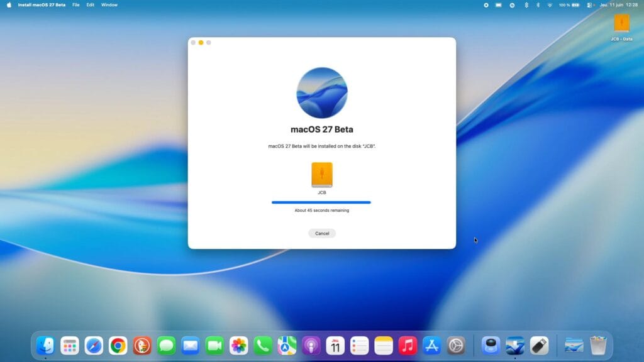Open the App Store from the Dock
Screen dimensions: 644x362
[x=431, y=346]
